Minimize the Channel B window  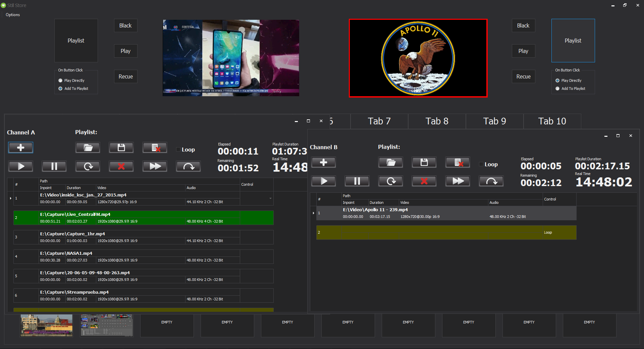click(x=606, y=136)
